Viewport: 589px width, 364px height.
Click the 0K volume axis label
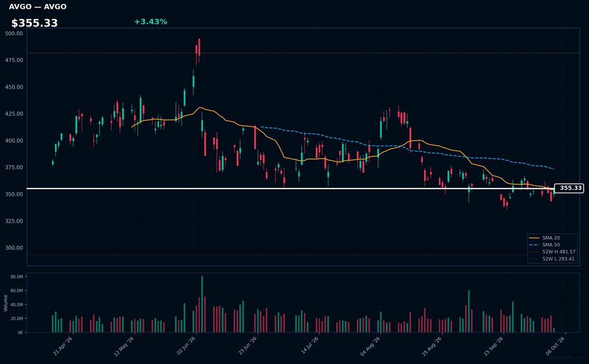20,333
